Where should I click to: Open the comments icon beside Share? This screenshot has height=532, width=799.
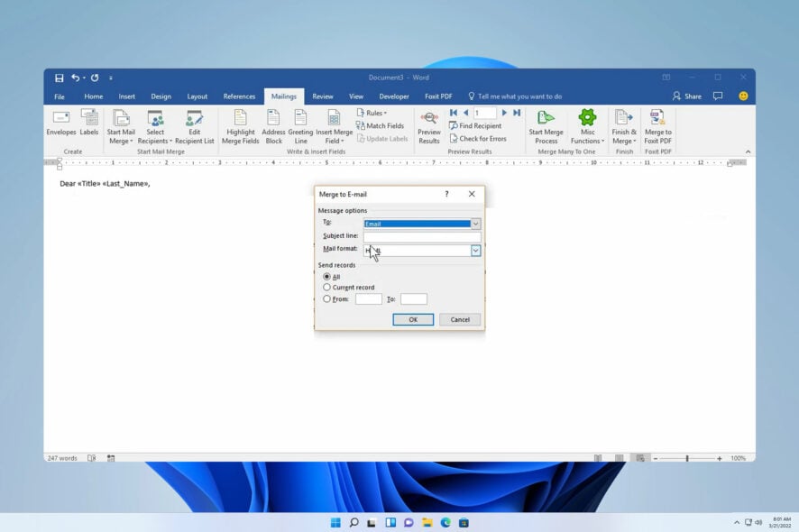(718, 96)
